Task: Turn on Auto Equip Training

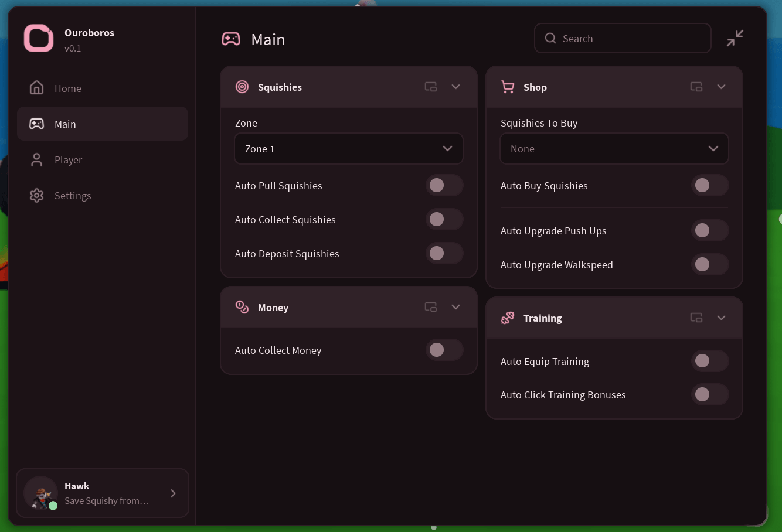Action: (x=710, y=362)
